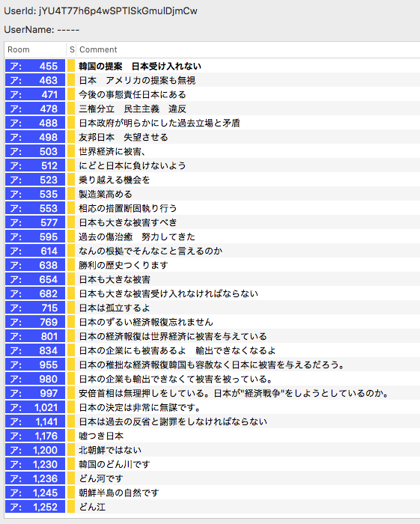Click comment 北朝鮮ではない
Image resolution: width=420 pixels, height=524 pixels.
pyautogui.click(x=110, y=450)
